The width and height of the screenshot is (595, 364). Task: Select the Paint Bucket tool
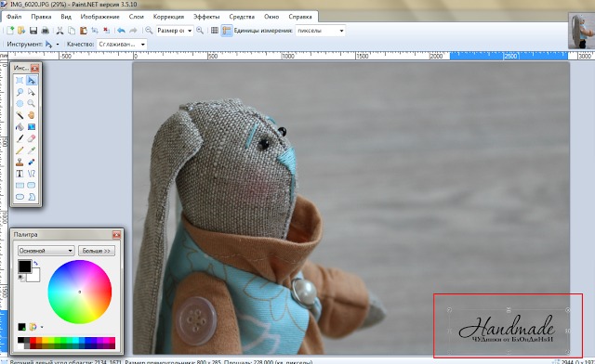click(x=20, y=127)
